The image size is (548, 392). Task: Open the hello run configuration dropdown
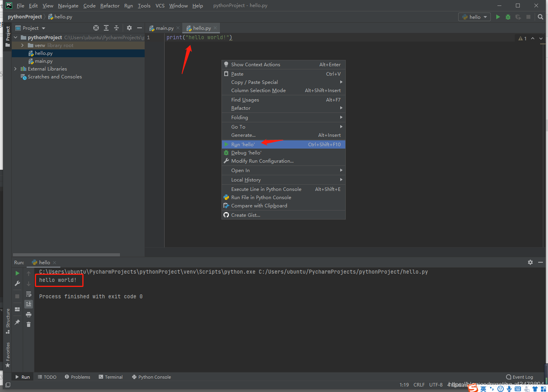point(474,17)
